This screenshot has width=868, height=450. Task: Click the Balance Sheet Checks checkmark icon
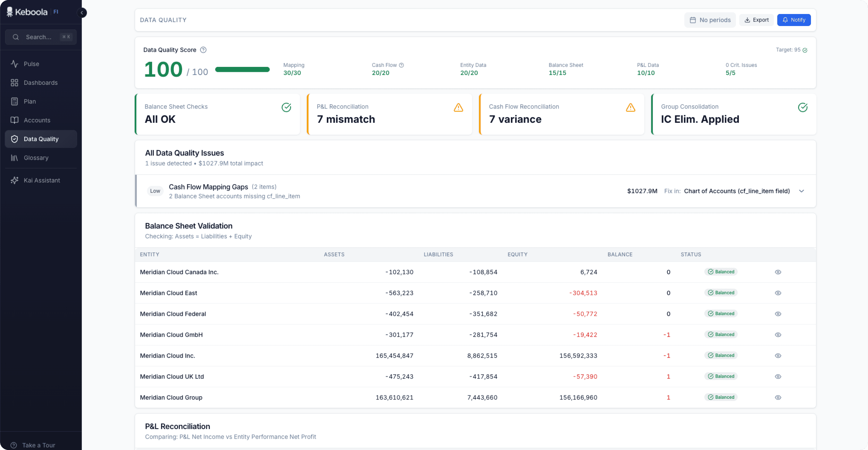click(x=287, y=108)
